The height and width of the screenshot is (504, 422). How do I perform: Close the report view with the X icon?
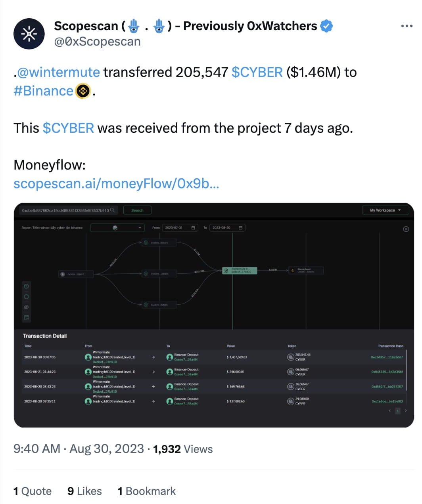tap(406, 229)
